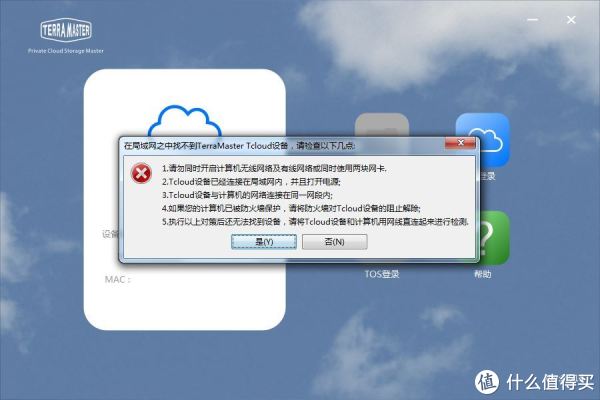Click the TerraMaster logo

[66, 29]
